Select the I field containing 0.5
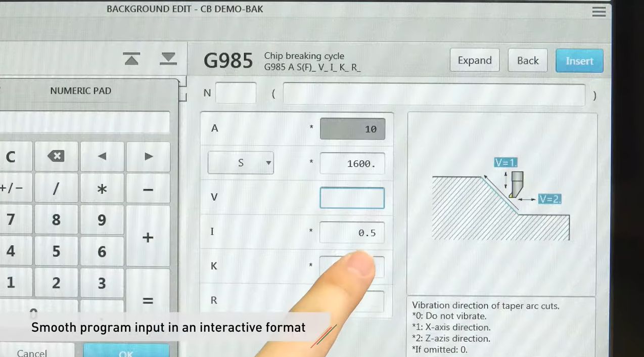644x357 pixels. (352, 233)
